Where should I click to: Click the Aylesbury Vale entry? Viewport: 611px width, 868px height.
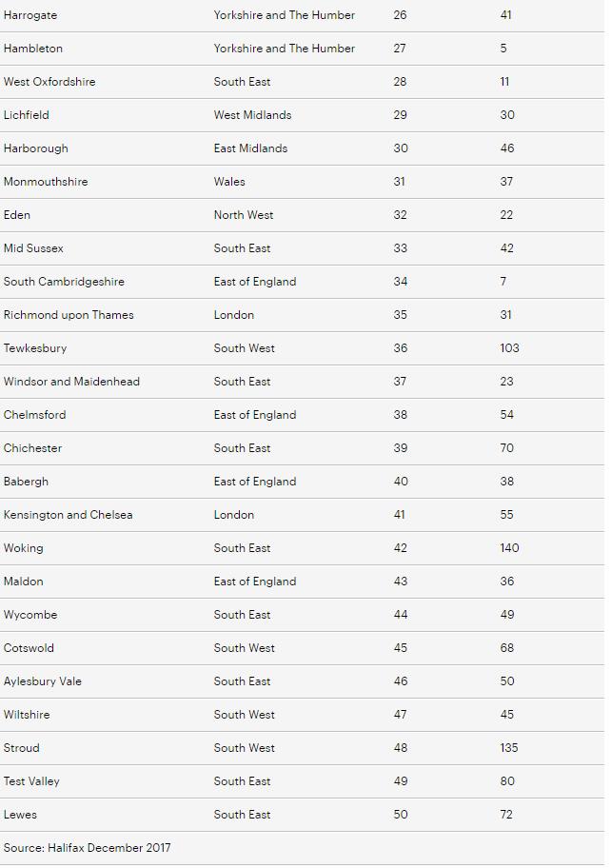tap(43, 681)
